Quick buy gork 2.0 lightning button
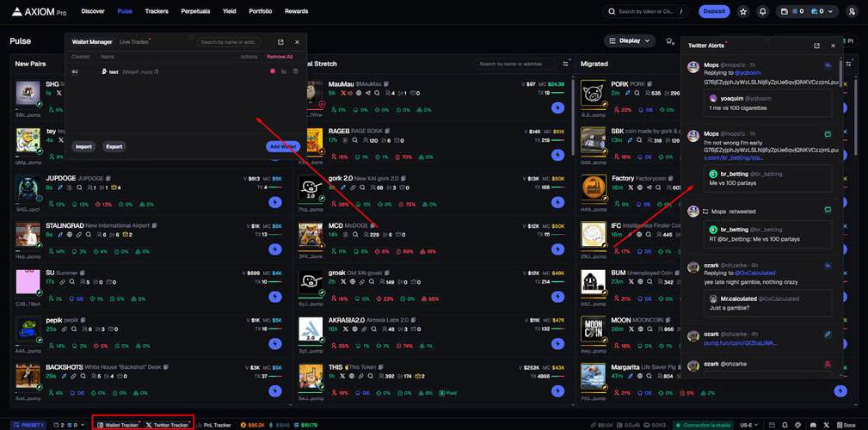 557,202
